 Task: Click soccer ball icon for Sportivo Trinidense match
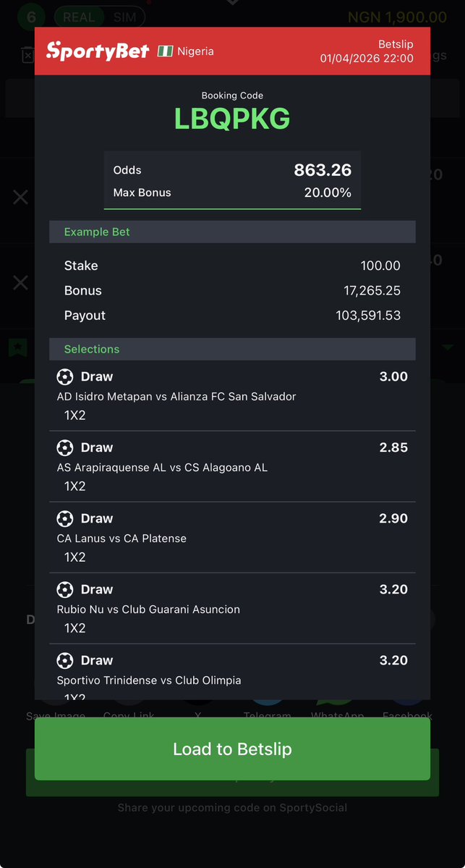coord(65,660)
